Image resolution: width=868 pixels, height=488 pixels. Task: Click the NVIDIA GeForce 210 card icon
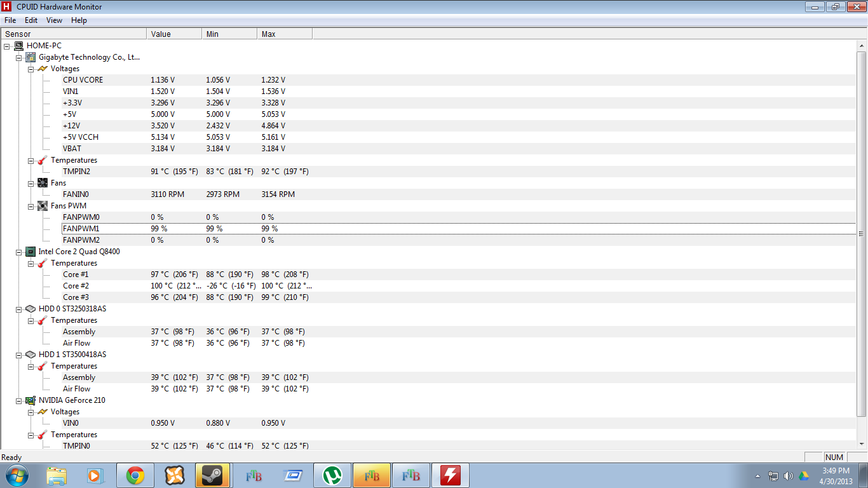31,400
